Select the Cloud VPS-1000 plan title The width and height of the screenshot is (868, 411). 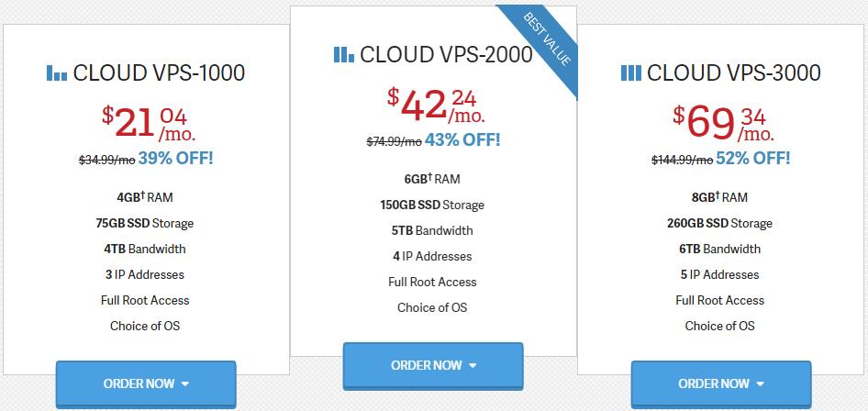[159, 73]
